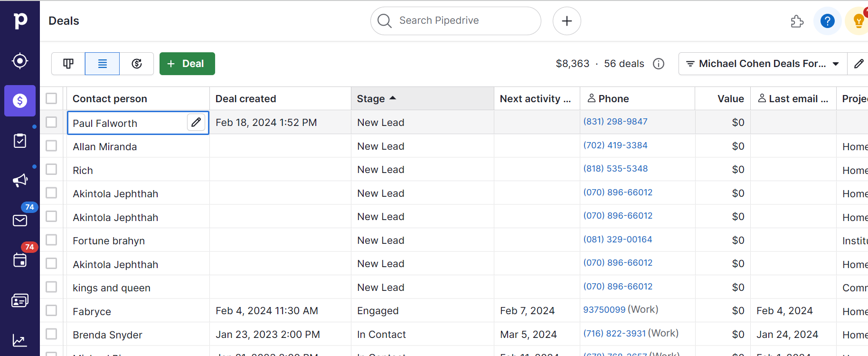Screen dimensions: 868x356
Task: Call Rich at (818) 535-5348
Action: [x=615, y=169]
